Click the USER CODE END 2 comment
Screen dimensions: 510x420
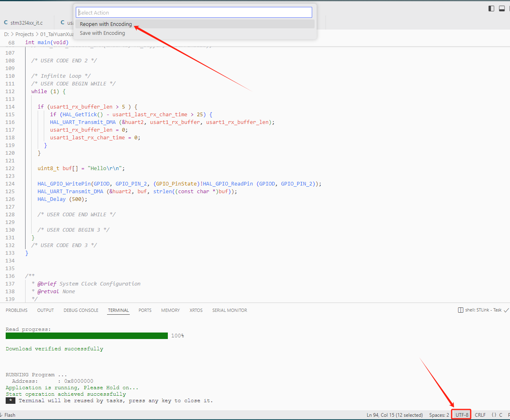[64, 61]
